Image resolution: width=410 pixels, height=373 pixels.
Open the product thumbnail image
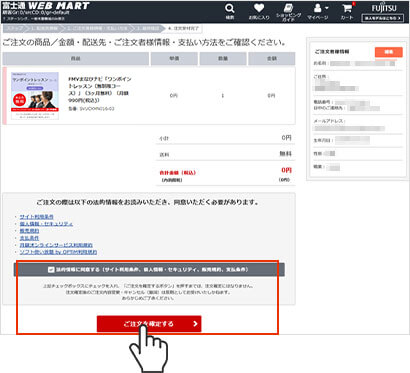[x=35, y=96]
